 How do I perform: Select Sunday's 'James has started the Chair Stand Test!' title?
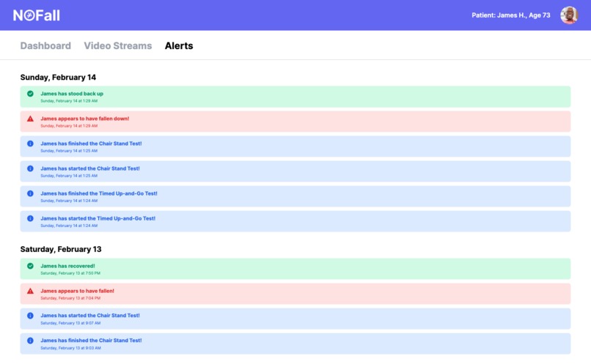[x=90, y=168]
